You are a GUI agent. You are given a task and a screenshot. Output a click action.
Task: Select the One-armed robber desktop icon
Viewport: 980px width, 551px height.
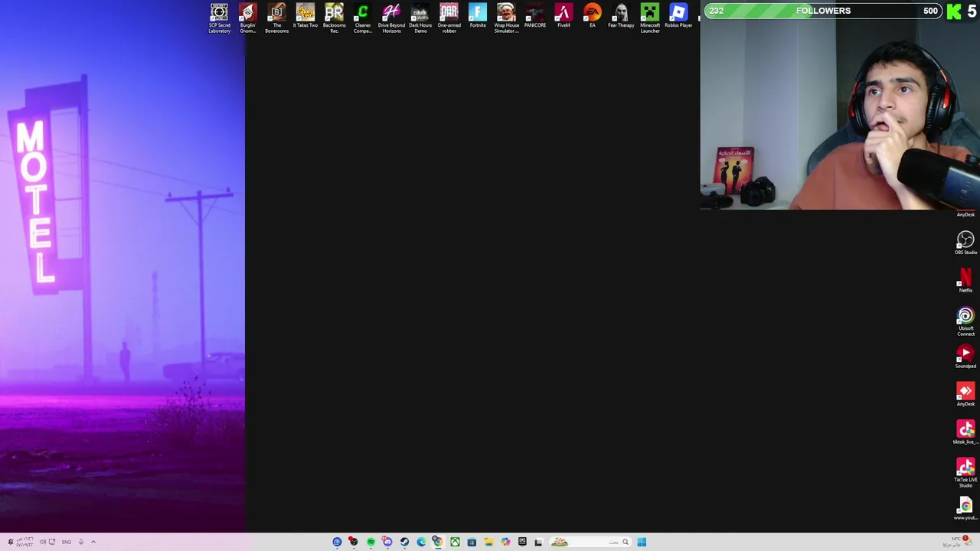(x=449, y=18)
